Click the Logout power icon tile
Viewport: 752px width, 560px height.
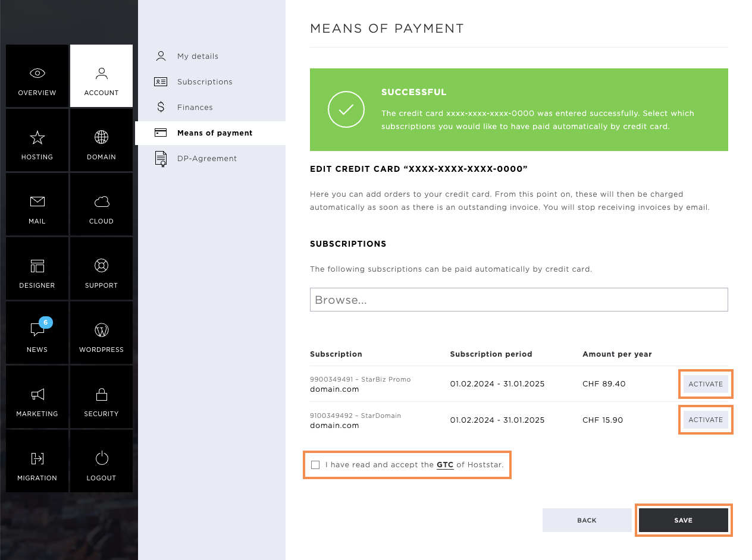tap(101, 461)
